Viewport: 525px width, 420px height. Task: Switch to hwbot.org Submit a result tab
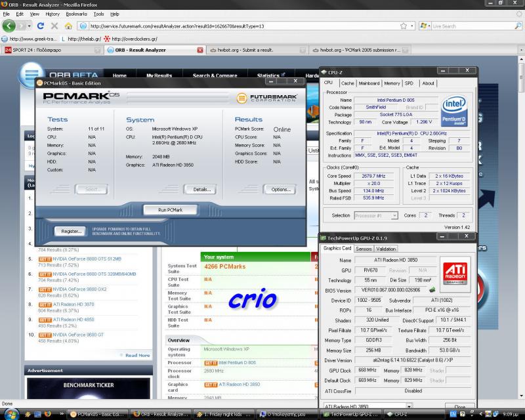coord(257,50)
